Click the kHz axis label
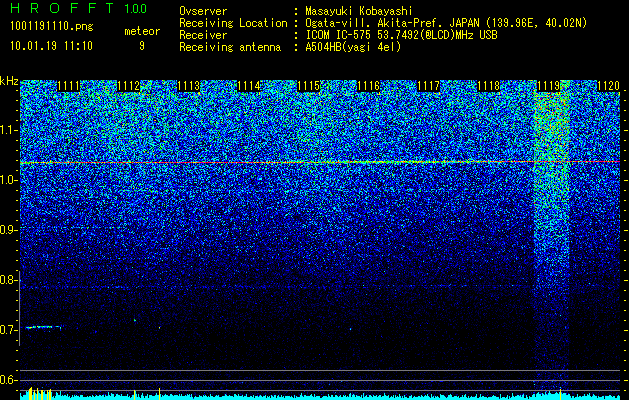This screenshot has height=400, width=629. (x=9, y=81)
